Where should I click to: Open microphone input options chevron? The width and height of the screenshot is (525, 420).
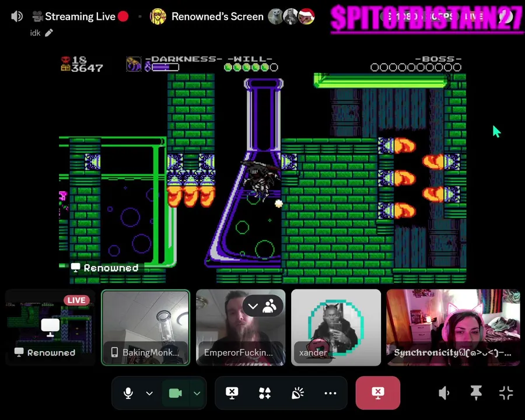tap(149, 393)
